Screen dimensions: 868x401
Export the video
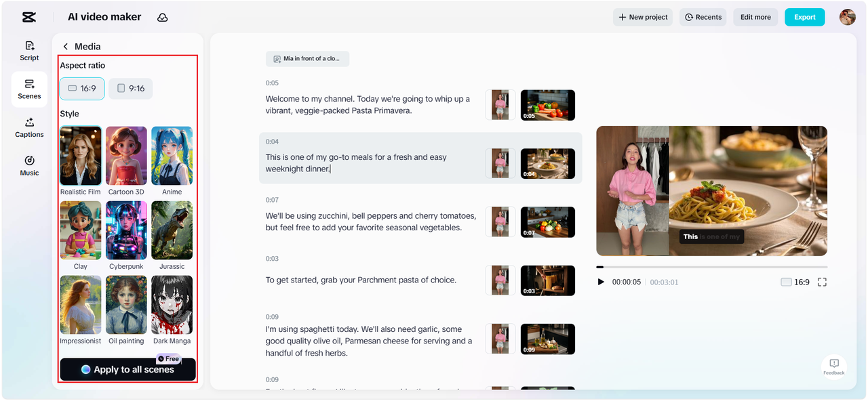(805, 17)
